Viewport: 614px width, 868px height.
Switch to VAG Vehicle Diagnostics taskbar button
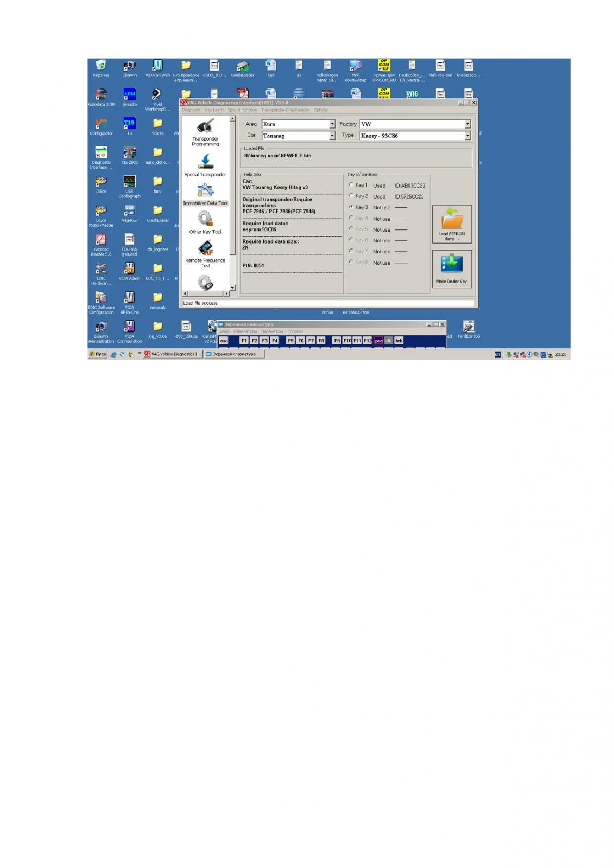(173, 354)
